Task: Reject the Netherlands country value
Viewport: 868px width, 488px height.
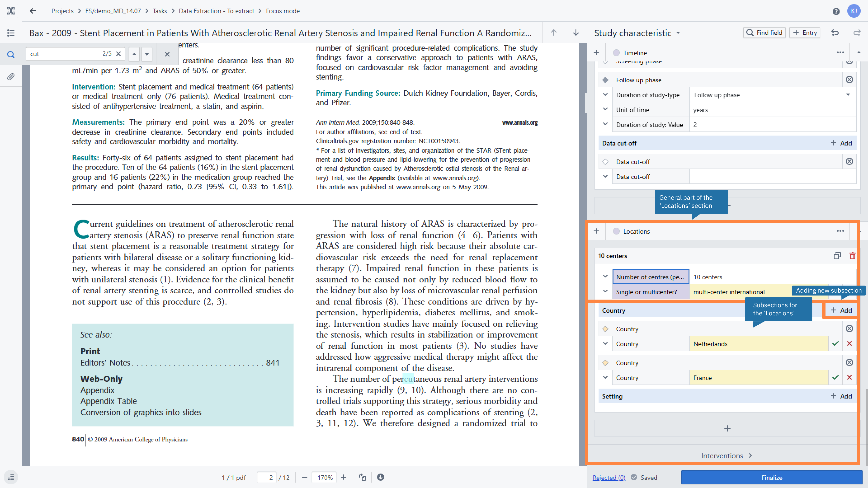Action: [849, 343]
